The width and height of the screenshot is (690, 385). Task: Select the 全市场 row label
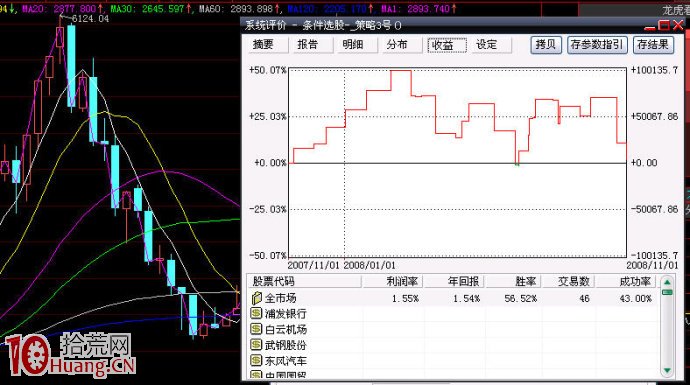click(281, 299)
